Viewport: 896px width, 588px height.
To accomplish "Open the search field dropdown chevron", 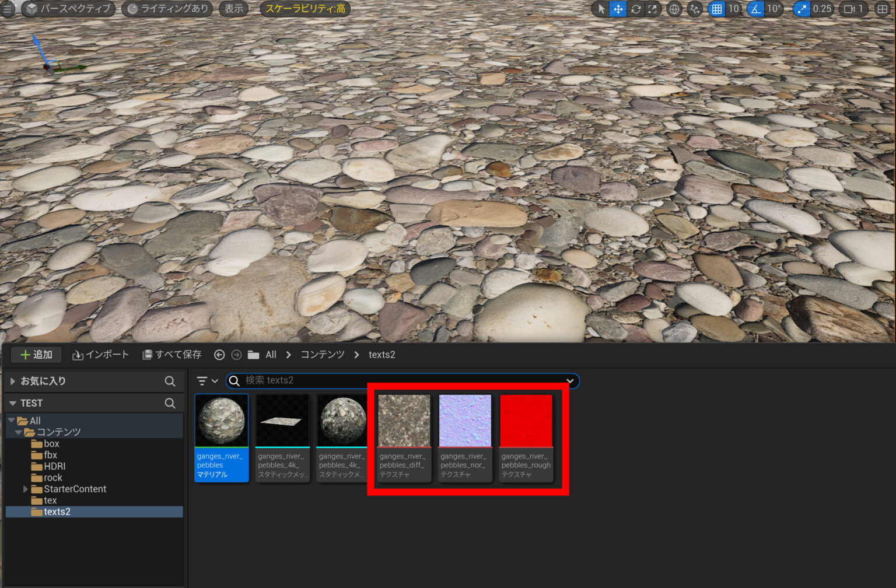I will tap(569, 381).
